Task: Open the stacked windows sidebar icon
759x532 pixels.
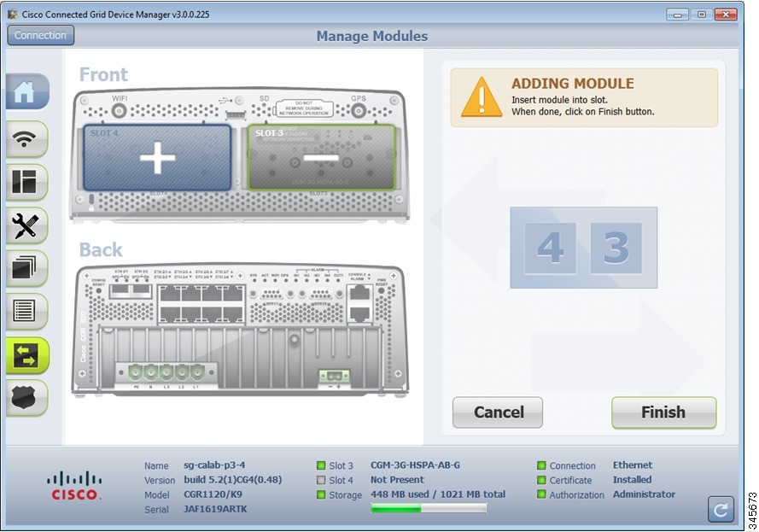Action: 26,268
